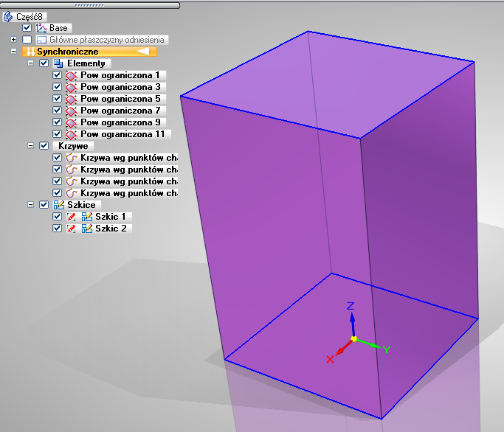Click the red X axis of the triad

pyautogui.click(x=344, y=347)
